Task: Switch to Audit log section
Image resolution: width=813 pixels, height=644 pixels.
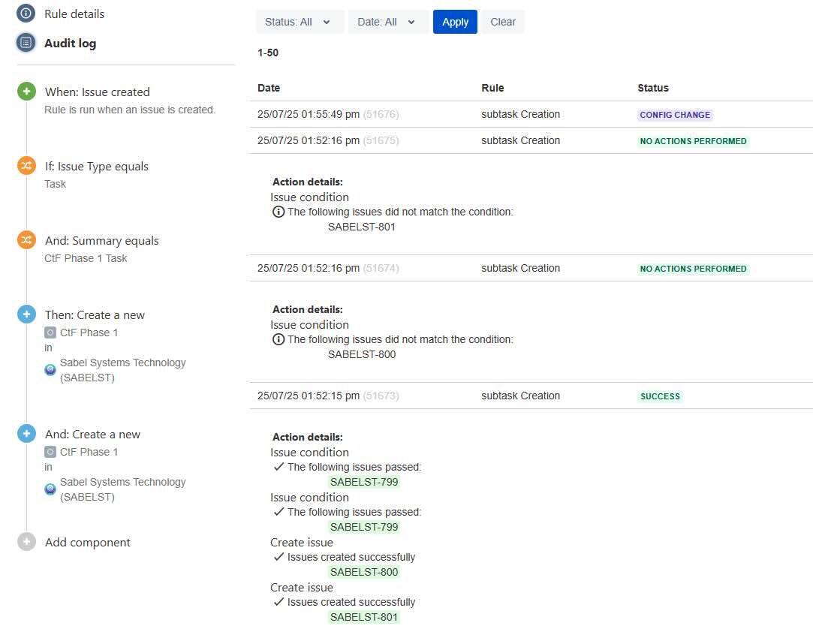Action: [70, 43]
